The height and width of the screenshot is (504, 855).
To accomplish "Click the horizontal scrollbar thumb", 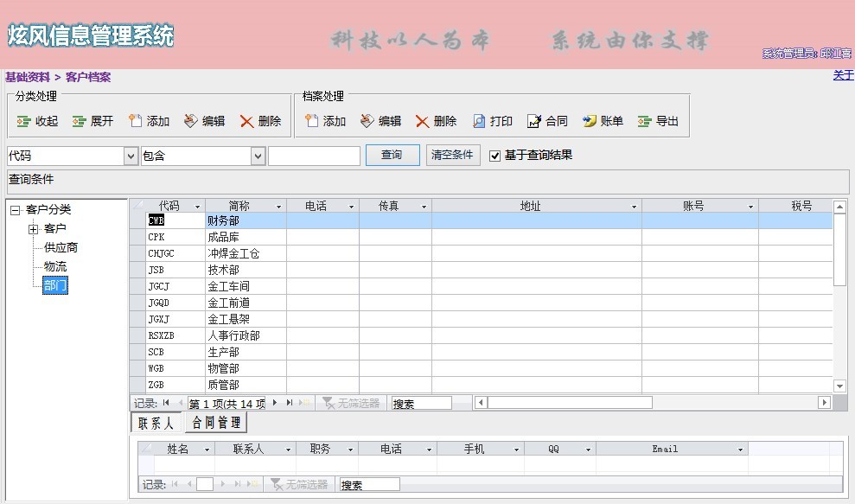I will [x=570, y=403].
